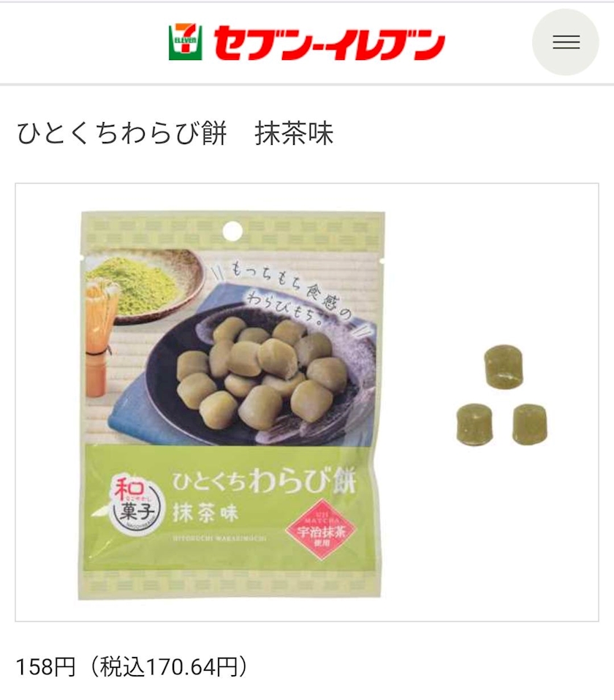This screenshot has height=700, width=614.
Task: Click the green 7-Eleven logo icon
Action: (186, 42)
